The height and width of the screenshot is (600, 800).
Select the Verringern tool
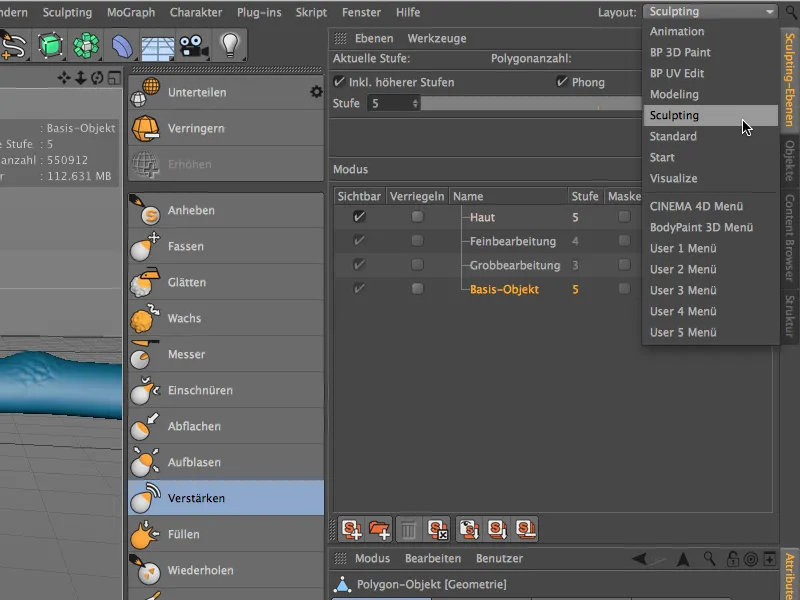pos(226,128)
